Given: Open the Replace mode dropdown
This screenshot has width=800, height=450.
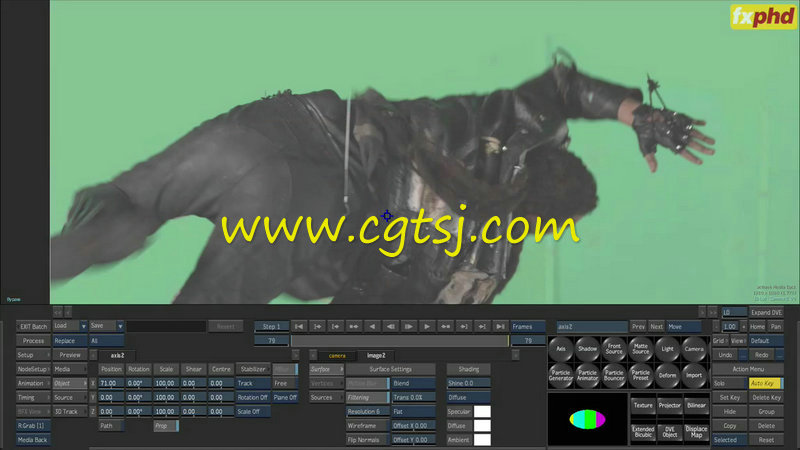Looking at the screenshot, I should coord(70,341).
